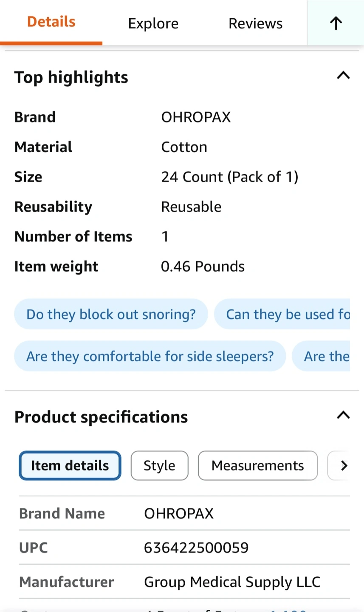Select the Measurements specifications chip
This screenshot has height=612, width=364.
pyautogui.click(x=257, y=465)
